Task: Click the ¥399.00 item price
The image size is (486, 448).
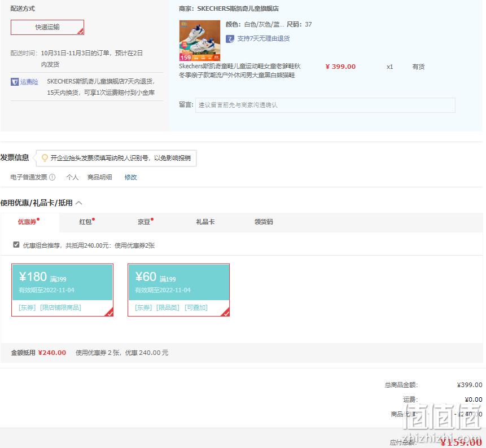Action: pyautogui.click(x=340, y=67)
